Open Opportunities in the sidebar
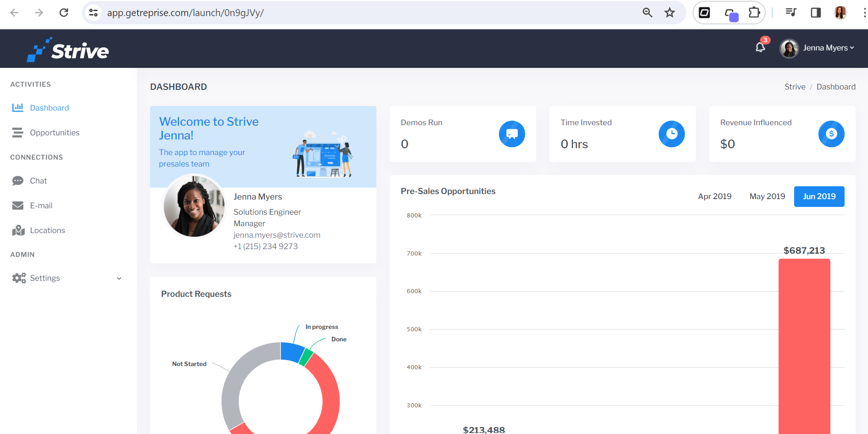868x434 pixels. (x=55, y=133)
